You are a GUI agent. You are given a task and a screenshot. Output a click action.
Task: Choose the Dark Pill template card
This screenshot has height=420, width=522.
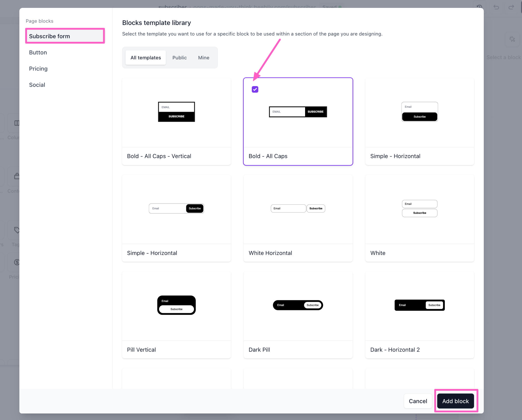click(x=298, y=315)
